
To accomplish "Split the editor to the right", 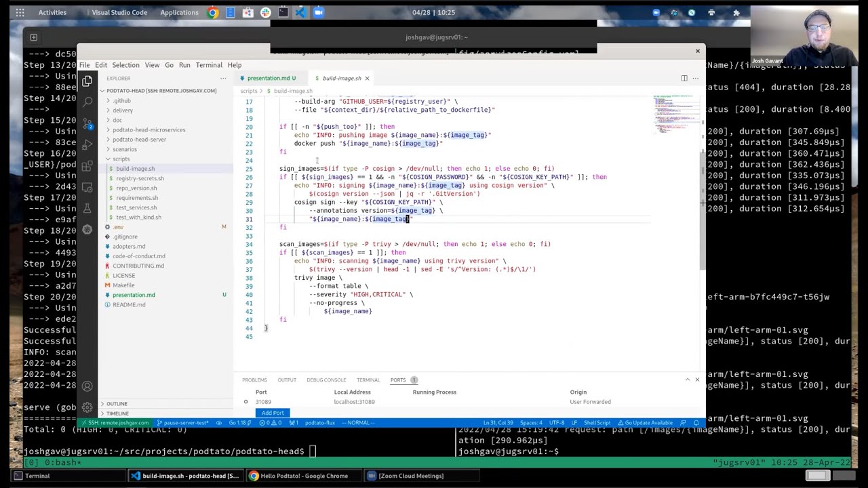I will [684, 78].
